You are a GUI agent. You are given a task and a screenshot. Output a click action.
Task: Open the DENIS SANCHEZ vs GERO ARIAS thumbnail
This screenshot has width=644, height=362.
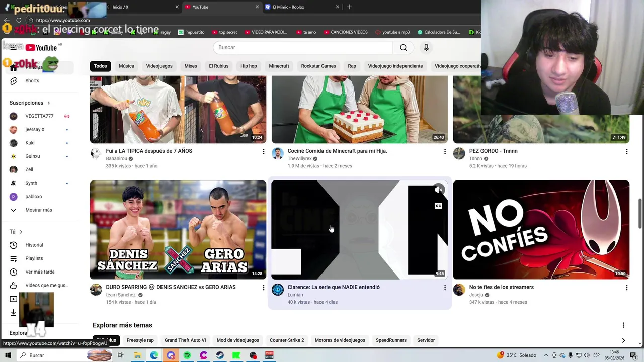click(178, 230)
